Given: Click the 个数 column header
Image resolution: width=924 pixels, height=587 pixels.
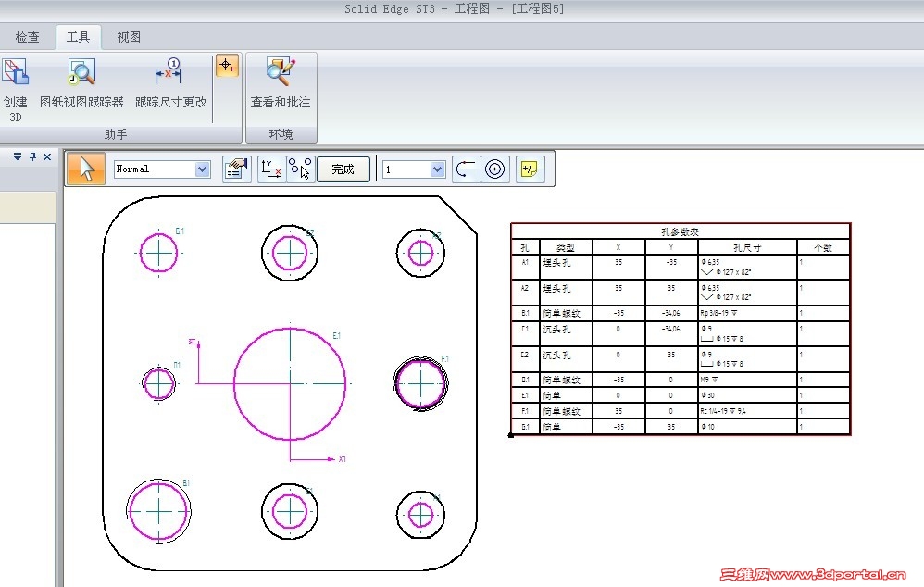Looking at the screenshot, I should point(823,247).
